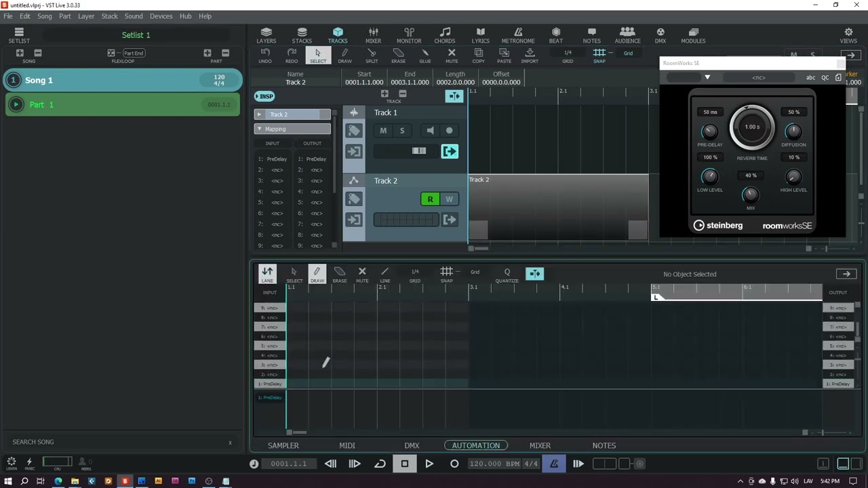Screen dimensions: 868x488
Task: Select the Glue tool
Action: tap(425, 56)
